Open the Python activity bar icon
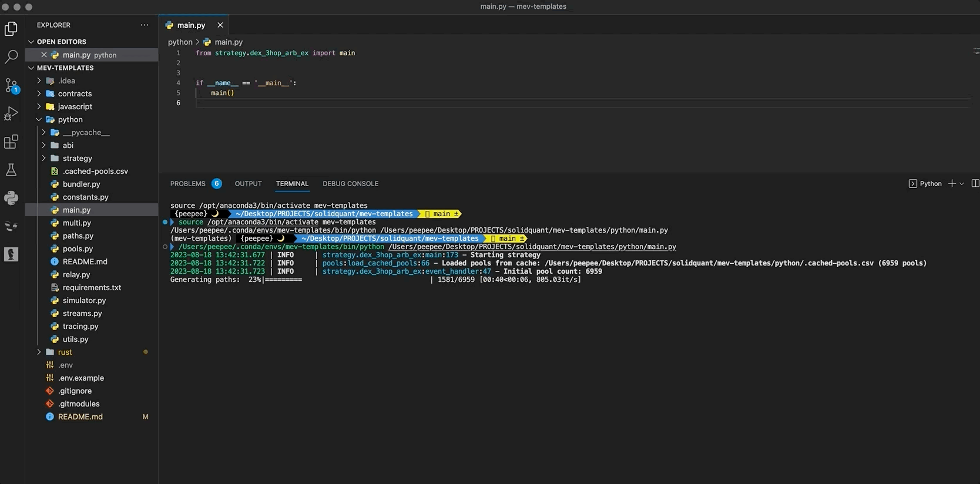This screenshot has width=980, height=484. [11, 198]
